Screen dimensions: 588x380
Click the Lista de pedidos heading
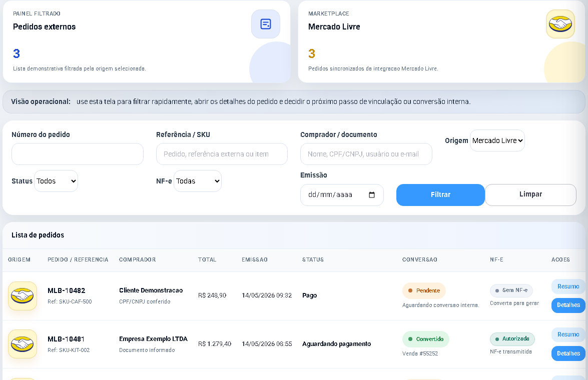[x=38, y=235]
